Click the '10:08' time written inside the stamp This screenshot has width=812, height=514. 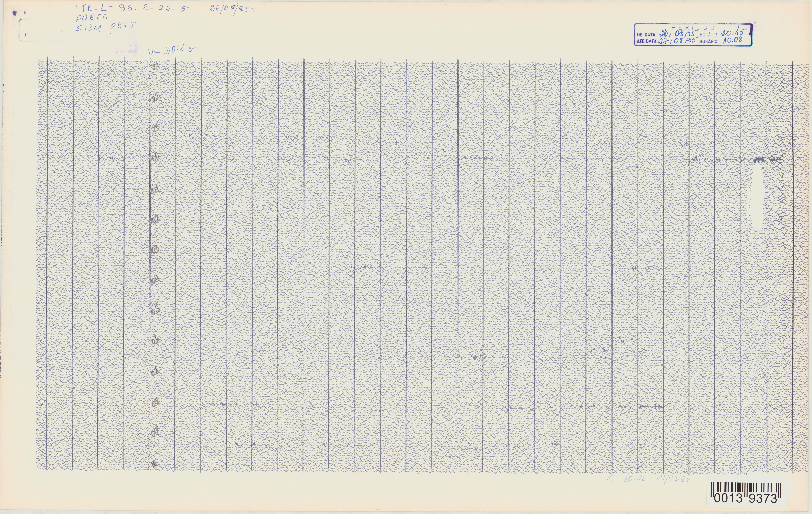pos(732,40)
